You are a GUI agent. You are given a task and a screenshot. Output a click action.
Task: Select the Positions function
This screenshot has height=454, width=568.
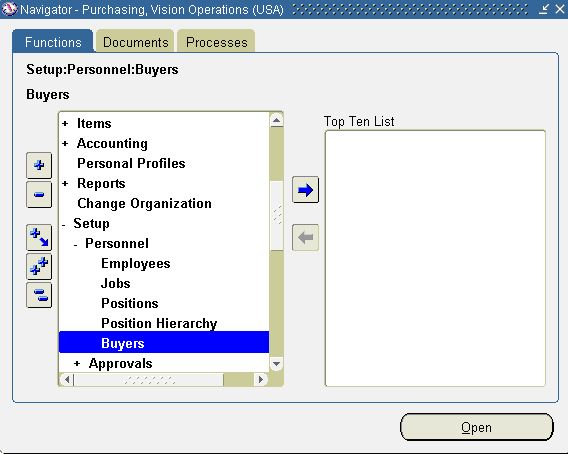coord(130,303)
